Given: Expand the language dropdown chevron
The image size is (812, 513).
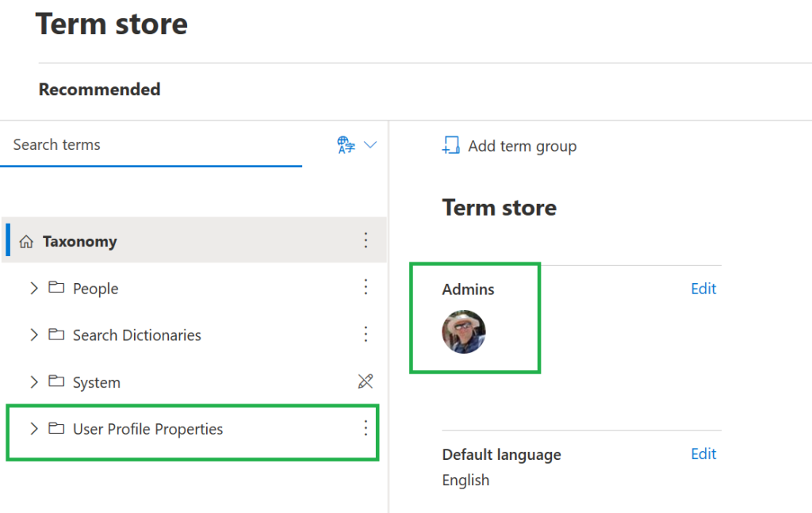Looking at the screenshot, I should pyautogui.click(x=370, y=145).
